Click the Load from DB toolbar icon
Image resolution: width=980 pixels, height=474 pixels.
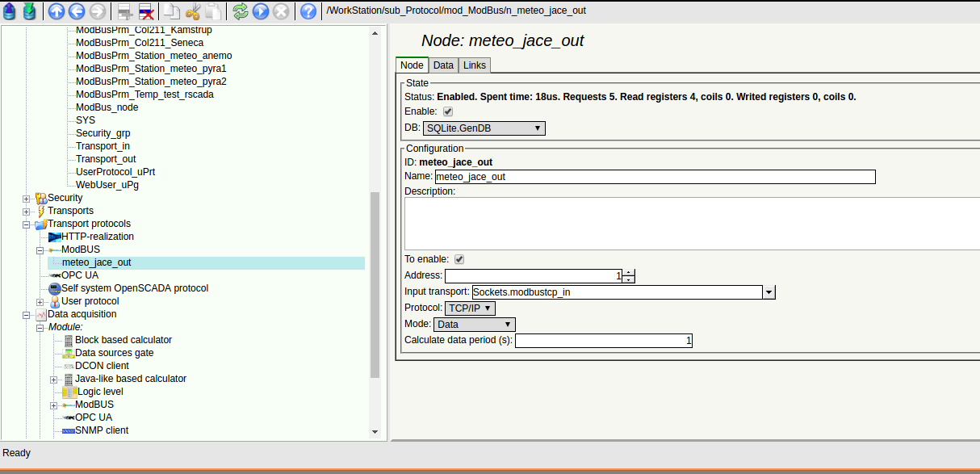coord(10,11)
